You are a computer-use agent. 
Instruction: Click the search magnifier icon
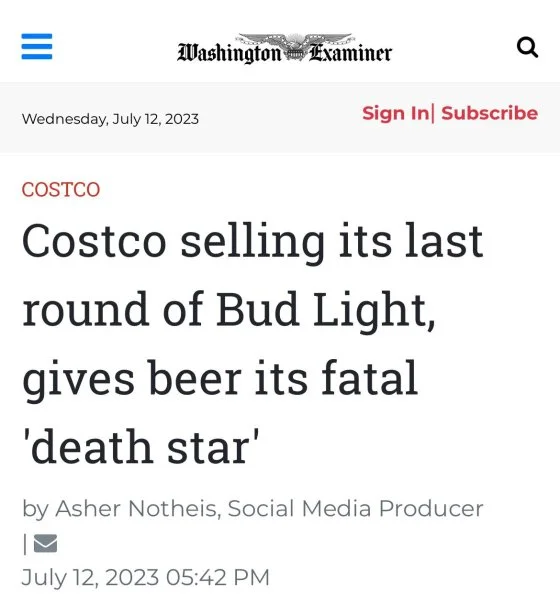pyautogui.click(x=527, y=47)
